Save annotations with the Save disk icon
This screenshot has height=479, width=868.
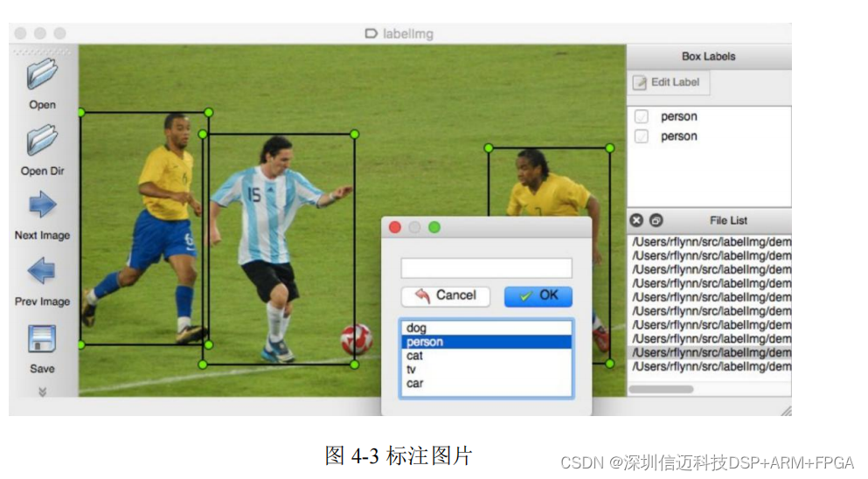pyautogui.click(x=42, y=339)
